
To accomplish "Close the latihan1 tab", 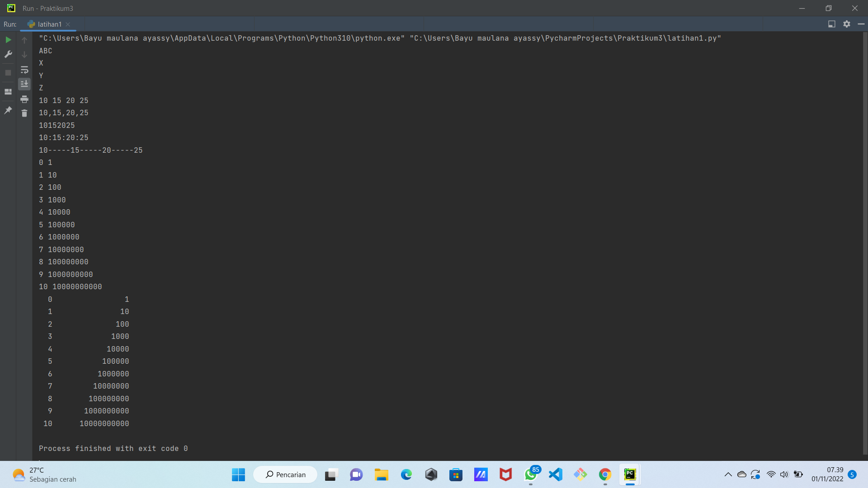I will point(68,24).
